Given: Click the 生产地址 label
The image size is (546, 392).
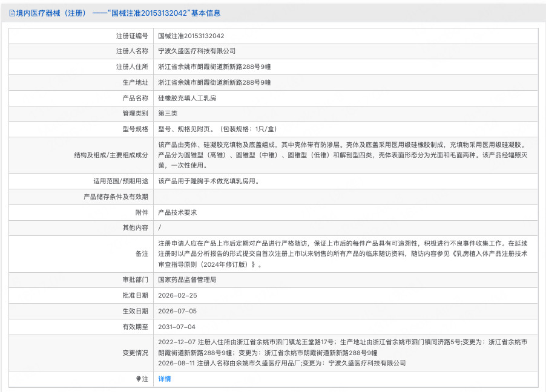Looking at the screenshot, I should point(135,82).
